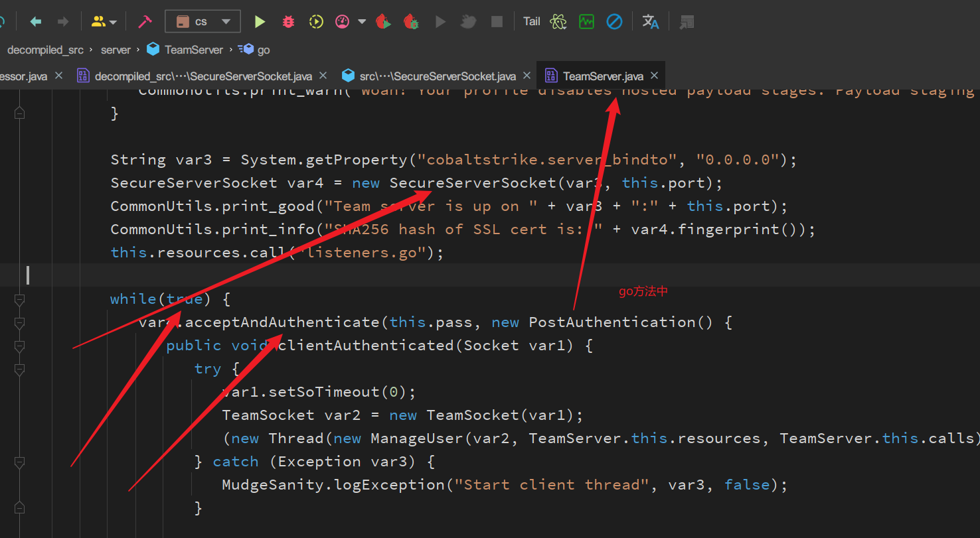Viewport: 980px width, 538px height.
Task: Click the gray resume play icon
Action: click(x=440, y=22)
